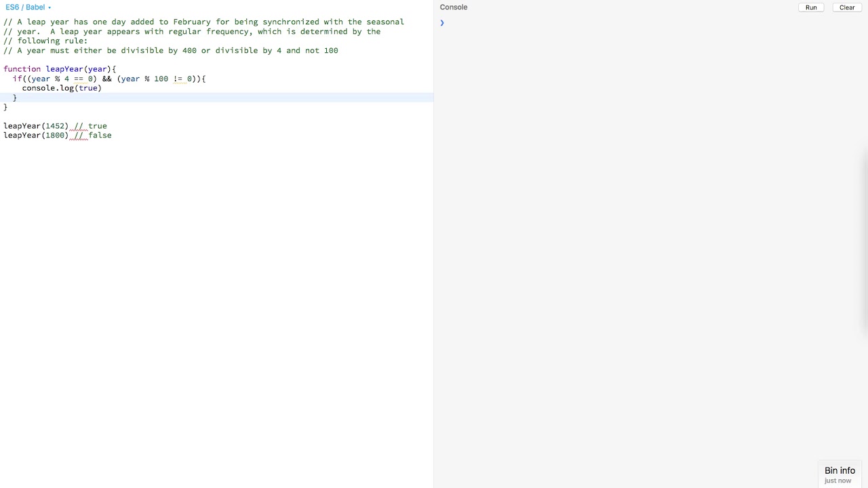The width and height of the screenshot is (868, 488).
Task: Run the code with the Run button
Action: click(811, 7)
